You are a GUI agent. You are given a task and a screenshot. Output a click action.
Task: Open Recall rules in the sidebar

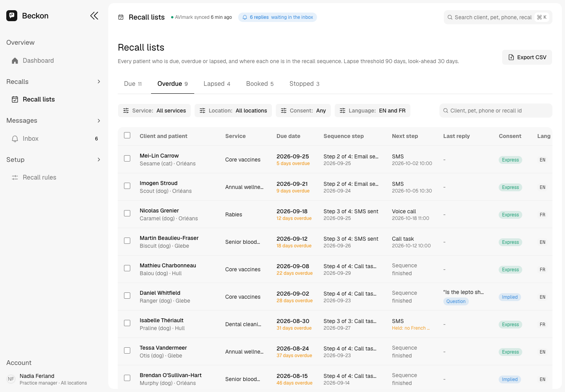tap(54, 178)
